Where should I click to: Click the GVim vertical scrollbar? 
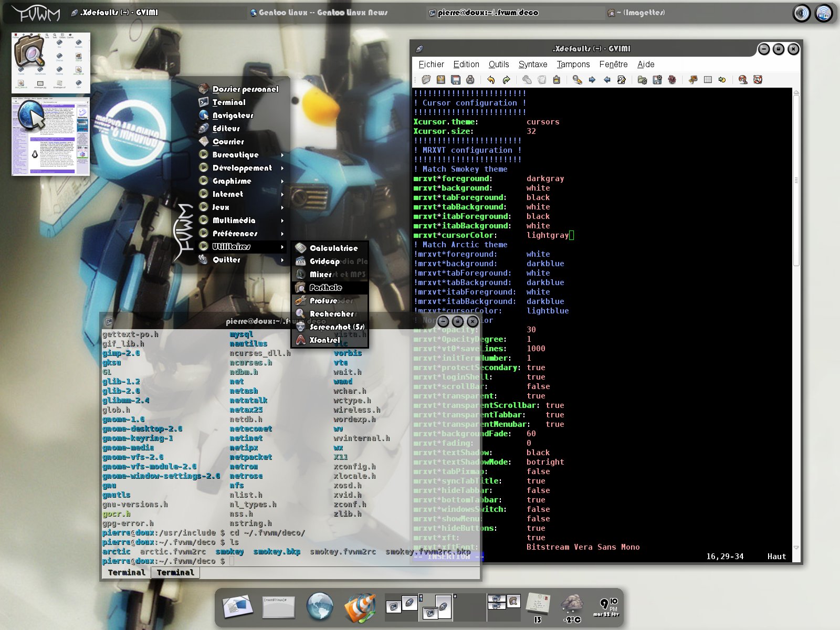click(x=796, y=181)
